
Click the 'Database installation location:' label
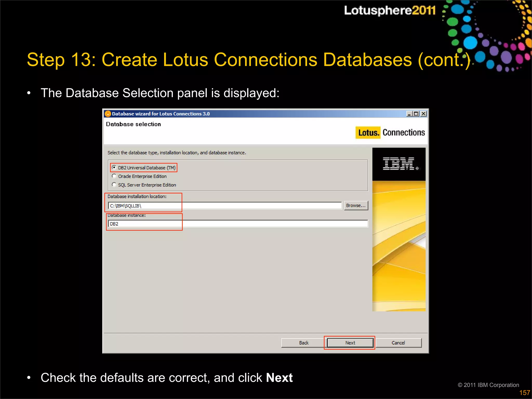137,196
